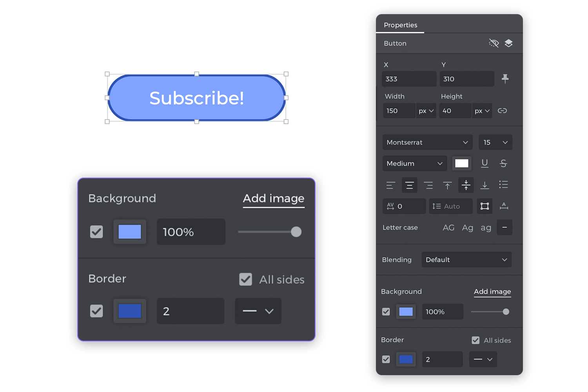Align text vertically to the middle
Screen dimensions: 588x392
[466, 185]
